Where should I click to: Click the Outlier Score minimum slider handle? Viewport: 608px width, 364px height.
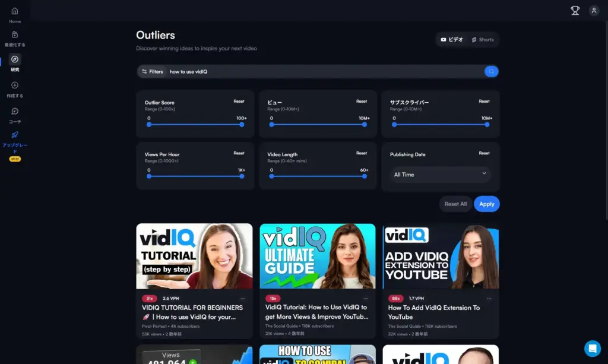pyautogui.click(x=149, y=125)
